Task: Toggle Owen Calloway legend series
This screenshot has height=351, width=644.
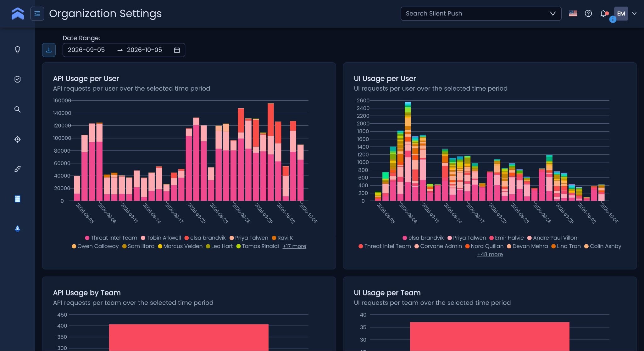Action: [x=95, y=246]
